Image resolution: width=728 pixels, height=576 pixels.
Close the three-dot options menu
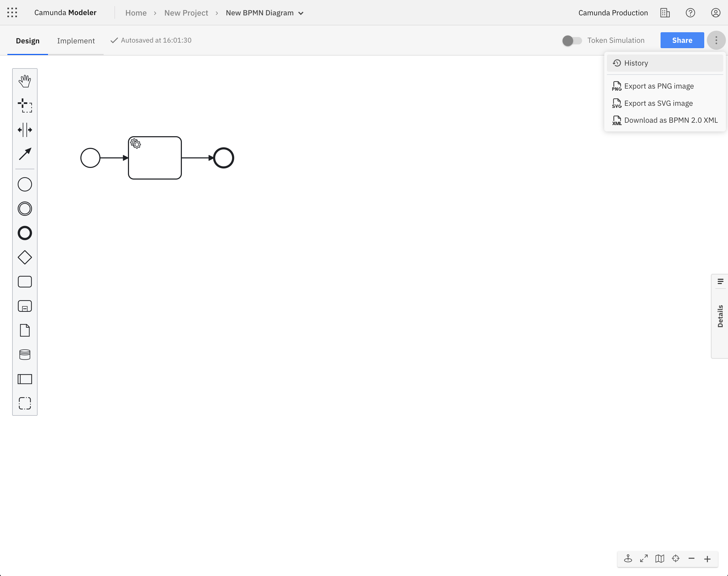(716, 40)
